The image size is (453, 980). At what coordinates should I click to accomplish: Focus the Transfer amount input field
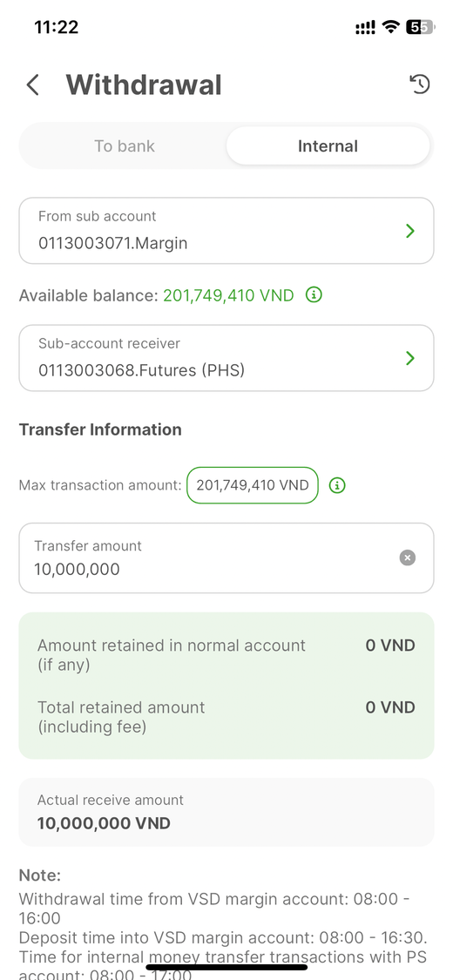(226, 558)
